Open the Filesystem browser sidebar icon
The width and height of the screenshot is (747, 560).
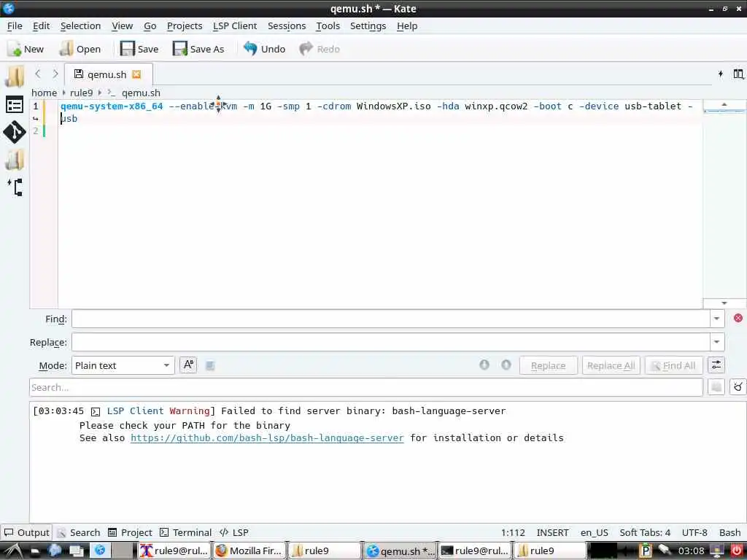[15, 160]
